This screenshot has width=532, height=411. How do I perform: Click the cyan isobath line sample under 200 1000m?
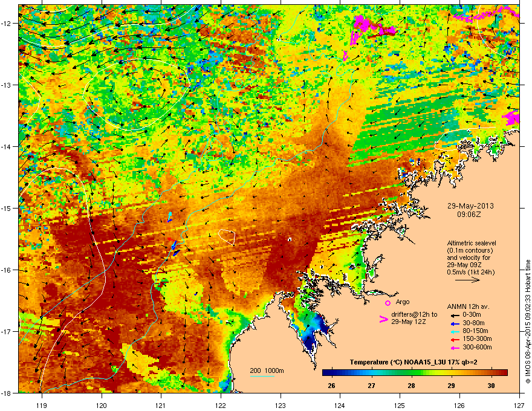coord(262,376)
